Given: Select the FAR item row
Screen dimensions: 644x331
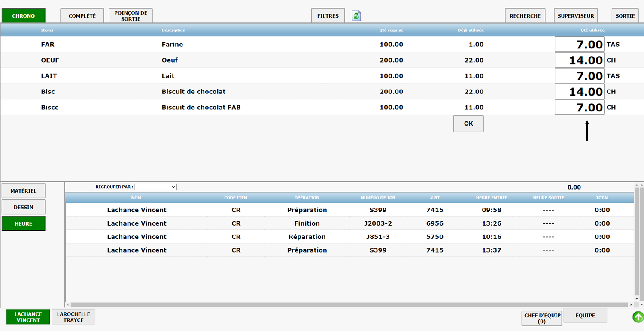Looking at the screenshot, I should [x=322, y=44].
